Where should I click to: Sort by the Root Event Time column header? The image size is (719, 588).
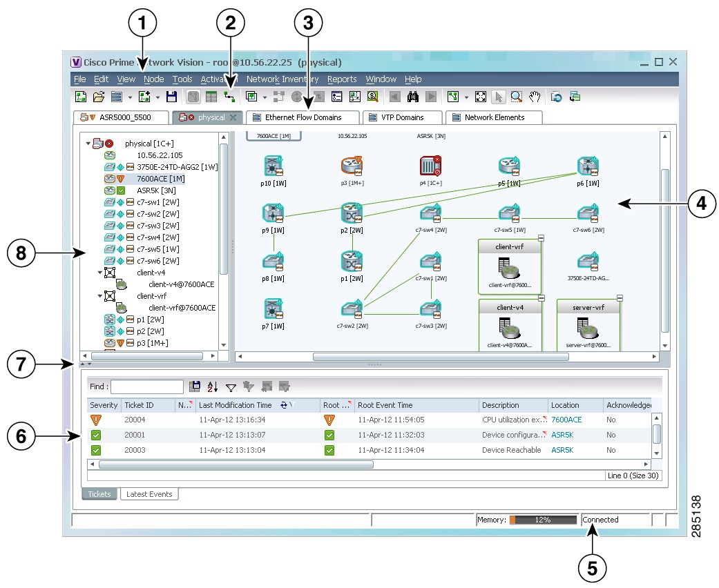(x=416, y=405)
